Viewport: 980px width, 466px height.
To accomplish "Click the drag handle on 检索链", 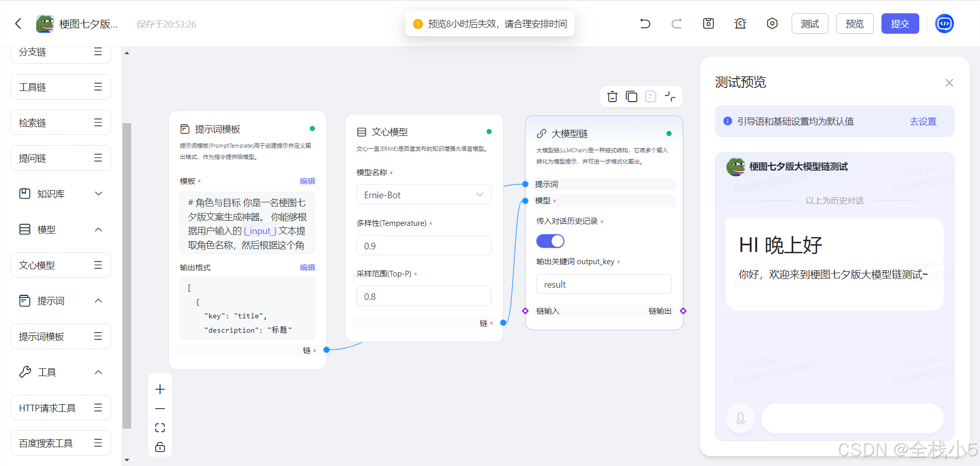I will 98,123.
